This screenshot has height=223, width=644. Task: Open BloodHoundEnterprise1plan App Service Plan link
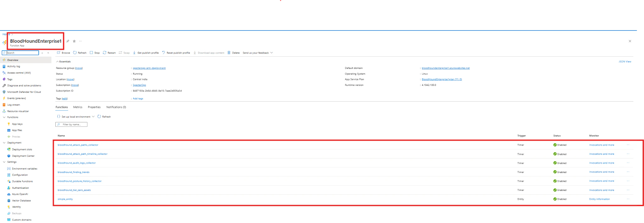(x=442, y=79)
